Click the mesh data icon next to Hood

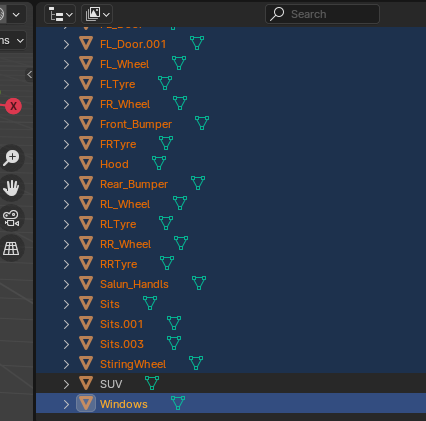159,163
